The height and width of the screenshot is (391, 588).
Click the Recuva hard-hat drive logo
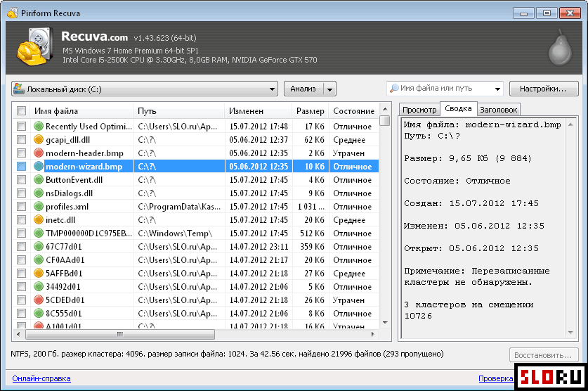34,47
